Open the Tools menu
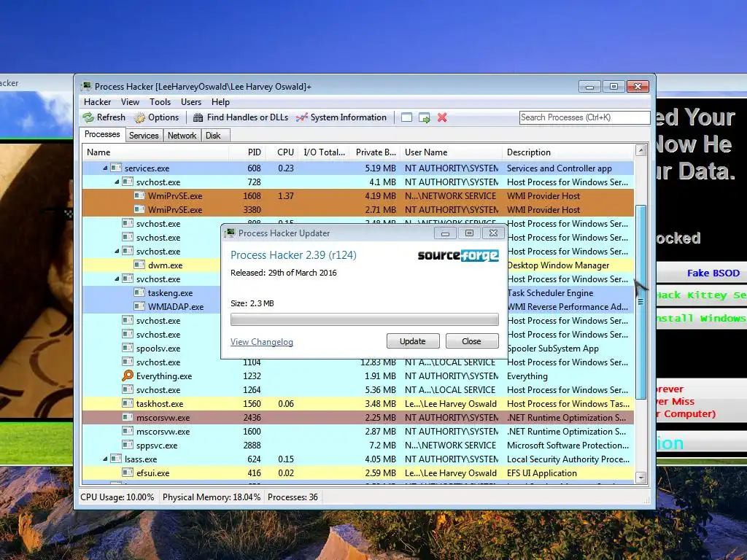This screenshot has height=560, width=747. coord(160,102)
